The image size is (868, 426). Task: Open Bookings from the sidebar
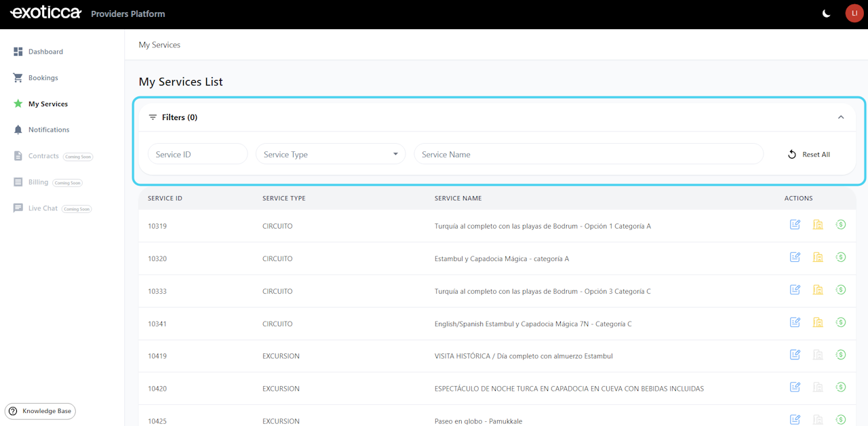pos(43,78)
